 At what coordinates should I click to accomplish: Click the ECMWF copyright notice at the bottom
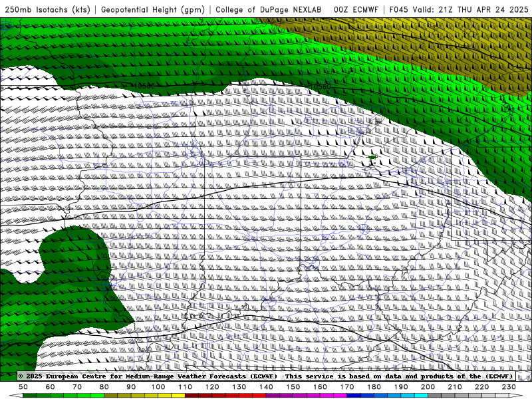click(266, 376)
